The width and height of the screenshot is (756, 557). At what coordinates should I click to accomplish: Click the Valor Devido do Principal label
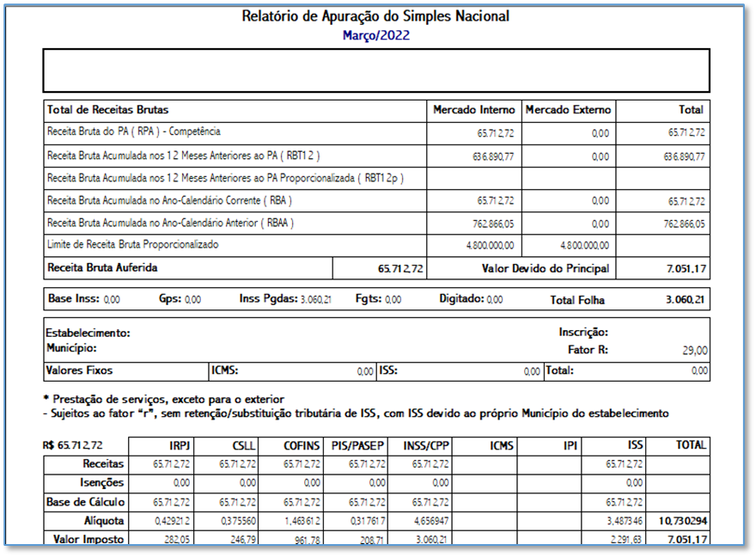[x=546, y=268]
